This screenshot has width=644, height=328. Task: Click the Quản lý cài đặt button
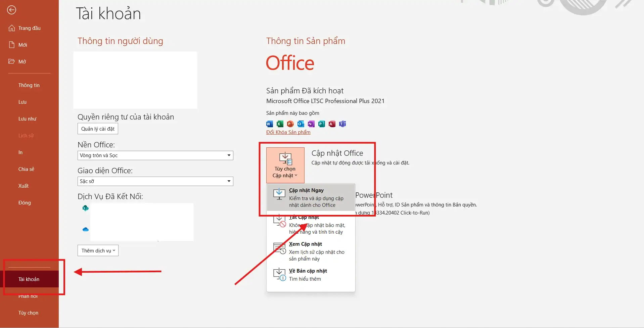[98, 129]
